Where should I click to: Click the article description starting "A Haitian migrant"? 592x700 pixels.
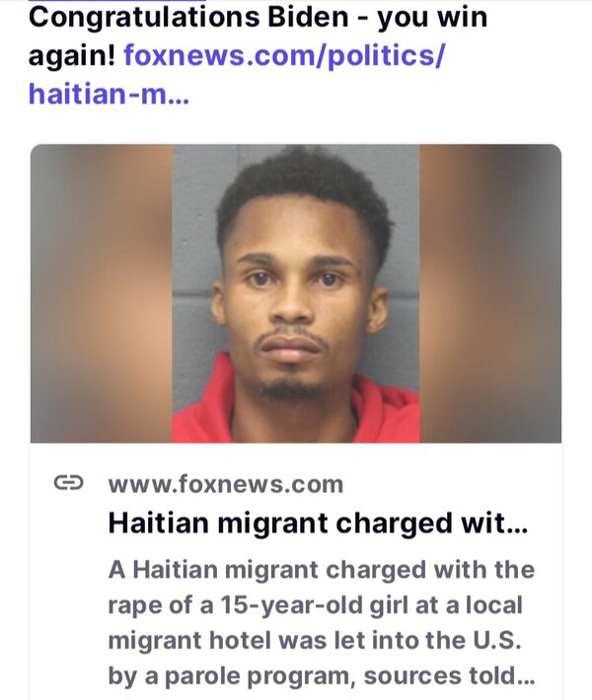(322, 622)
